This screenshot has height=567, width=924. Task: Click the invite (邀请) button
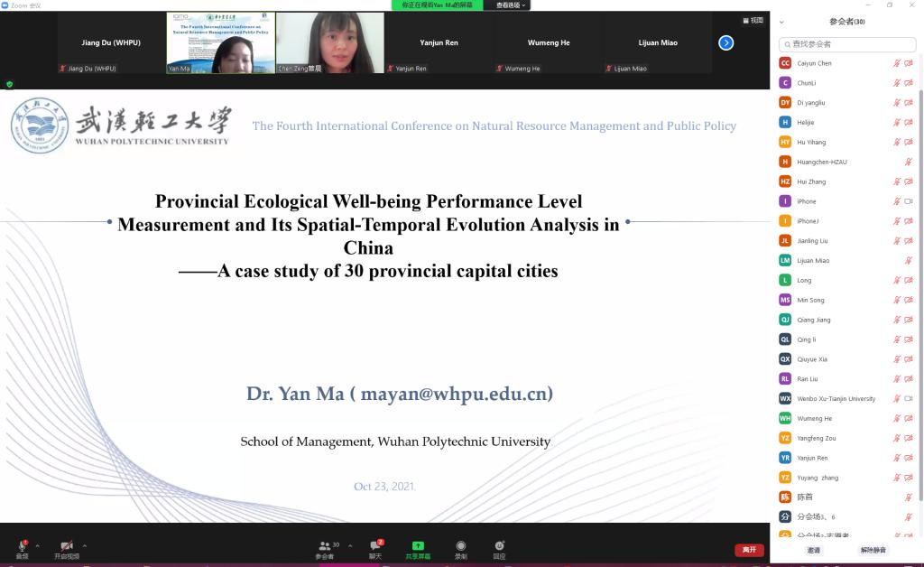pyautogui.click(x=814, y=550)
